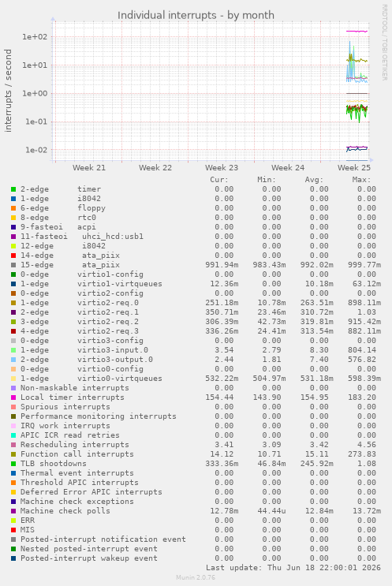Click the purple Machine check polls swatch
Image resolution: width=392 pixels, height=586 pixels.
point(13,511)
